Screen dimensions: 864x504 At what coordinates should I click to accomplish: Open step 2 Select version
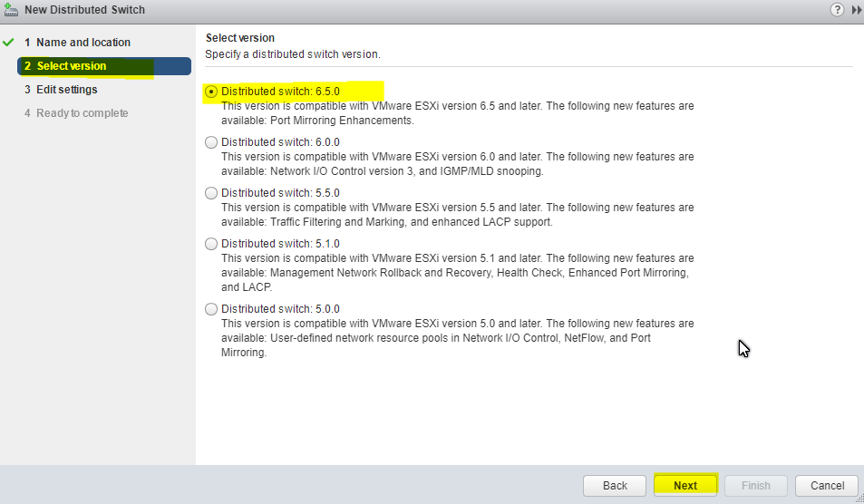(104, 66)
